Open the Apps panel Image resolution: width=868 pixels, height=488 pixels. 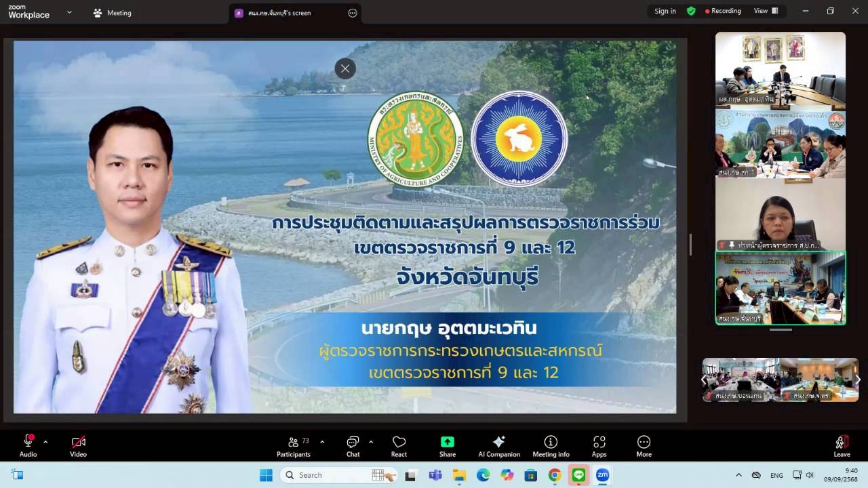[x=599, y=446]
